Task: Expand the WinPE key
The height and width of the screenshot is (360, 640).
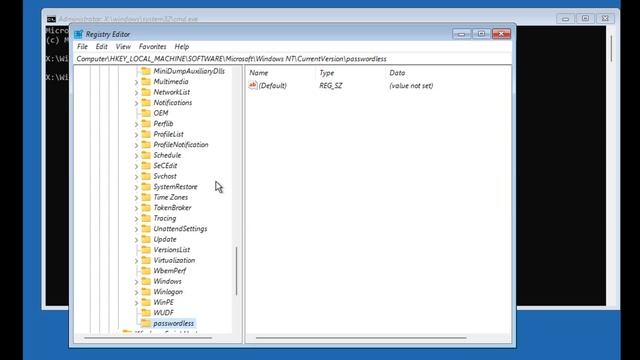Action: coord(136,303)
